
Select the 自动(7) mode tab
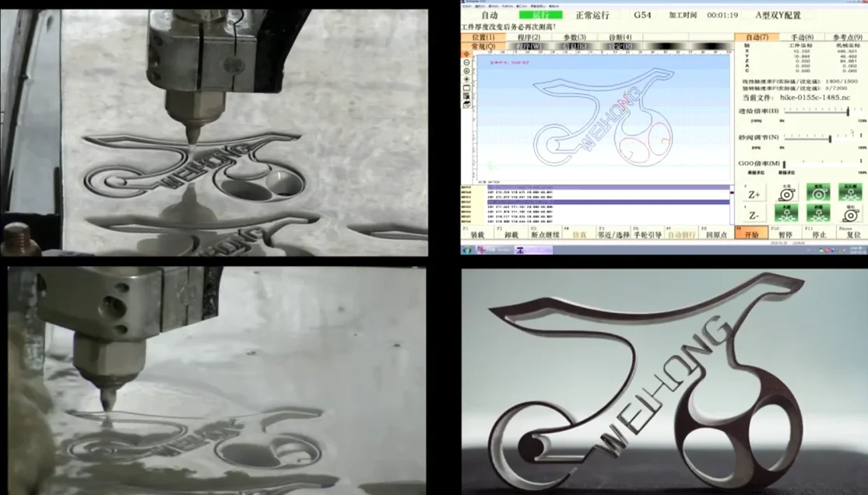click(x=757, y=37)
